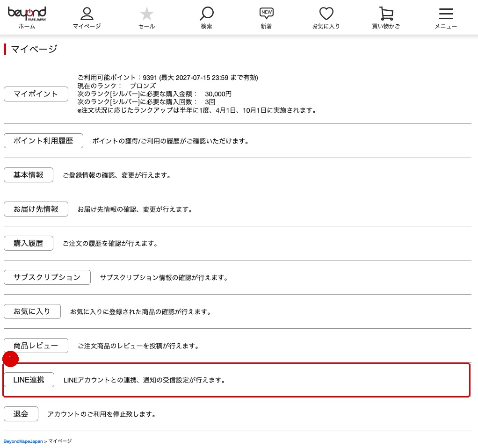Screen dimensions: 478x448
Task: Click ポイントの獲得/ご利用の履歴 description text
Action: [171, 141]
